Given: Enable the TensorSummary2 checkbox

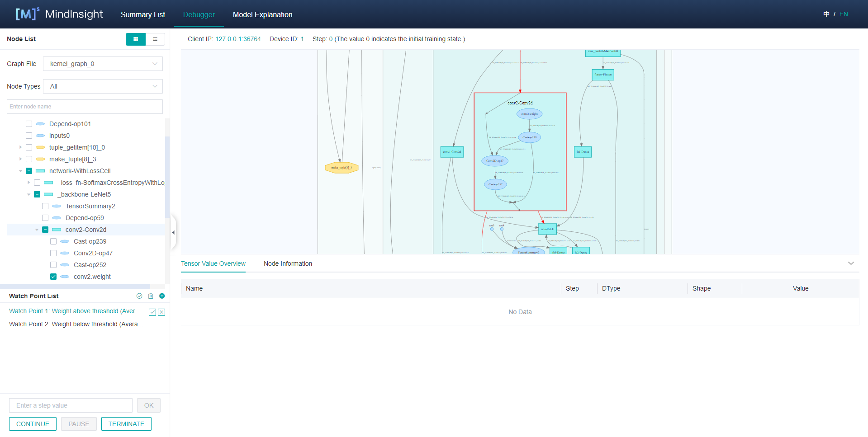Looking at the screenshot, I should (x=45, y=206).
